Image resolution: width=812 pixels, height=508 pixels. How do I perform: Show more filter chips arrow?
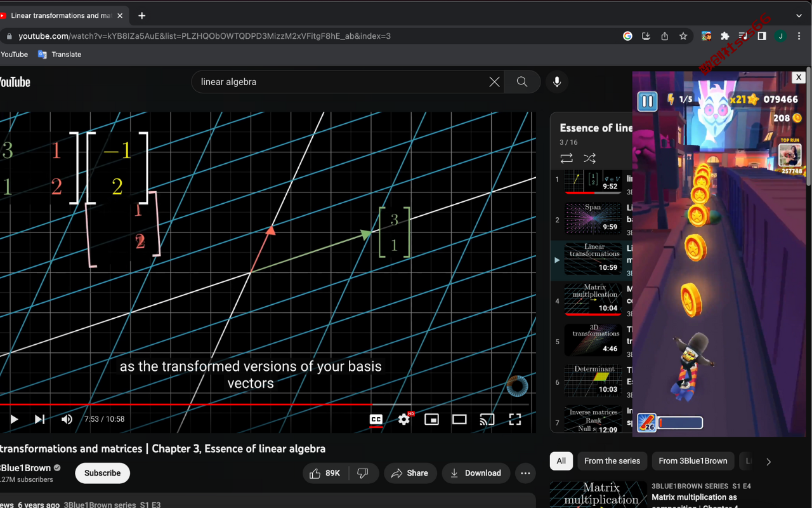tap(768, 462)
